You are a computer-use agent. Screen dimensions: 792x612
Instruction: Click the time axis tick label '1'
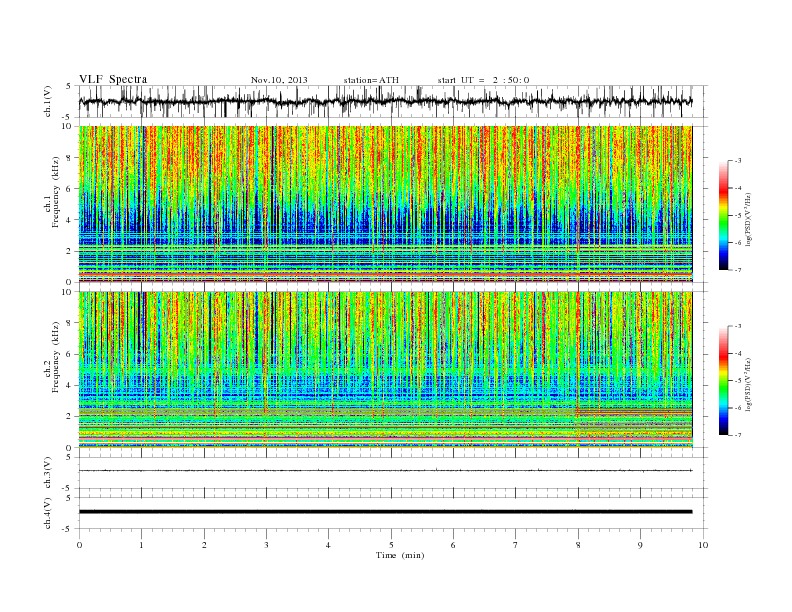click(x=141, y=545)
